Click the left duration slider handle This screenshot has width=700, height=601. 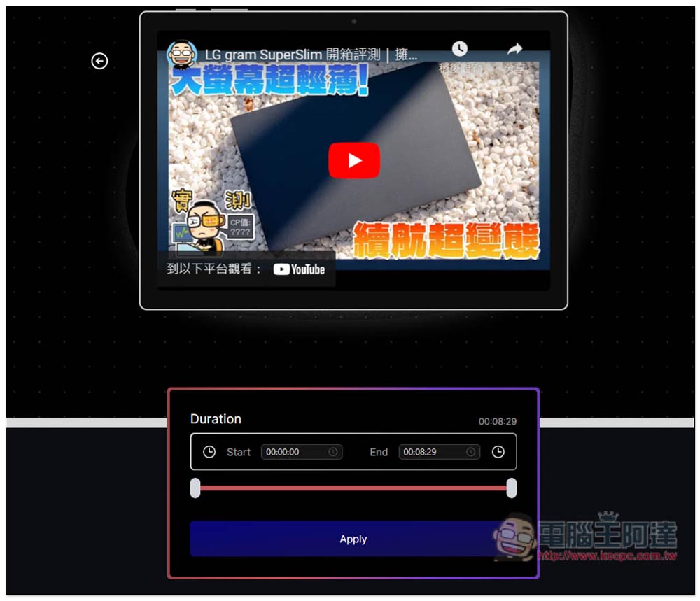(195, 488)
